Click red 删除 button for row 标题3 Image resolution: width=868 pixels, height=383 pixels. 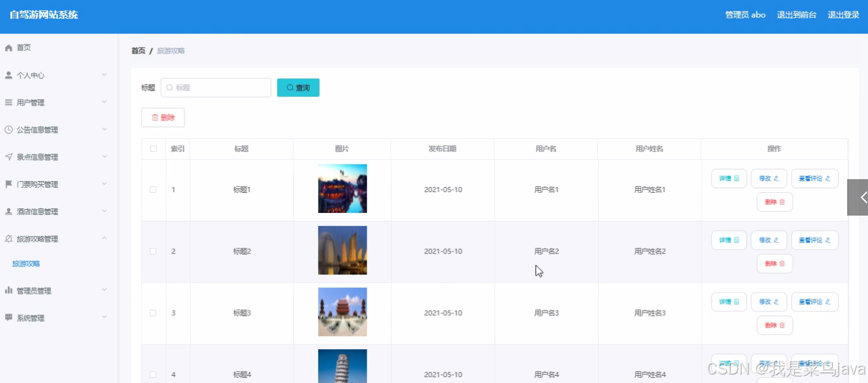[x=775, y=326]
